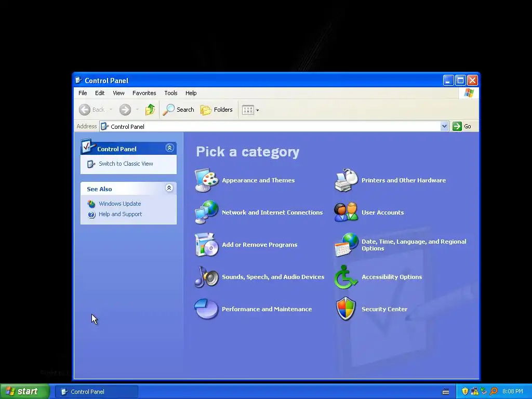The height and width of the screenshot is (399, 532).
Task: Open the Forward history dropdown arrow
Action: pyautogui.click(x=137, y=110)
